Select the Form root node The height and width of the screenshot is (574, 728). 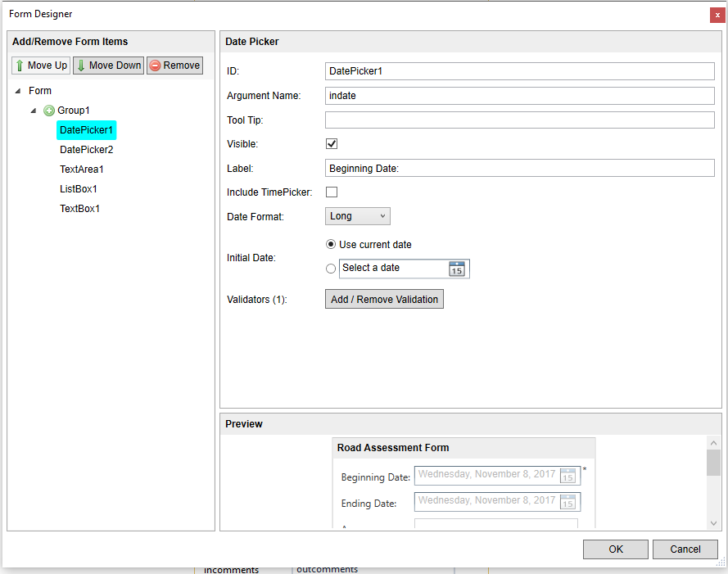(40, 91)
